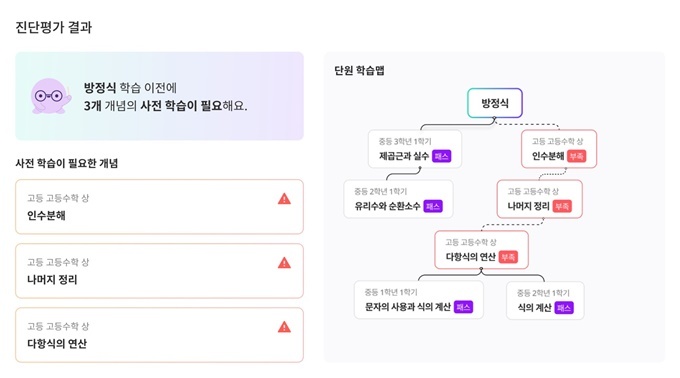The width and height of the screenshot is (680, 378).
Task: Select the 방정식 root node in the map
Action: click(x=495, y=103)
